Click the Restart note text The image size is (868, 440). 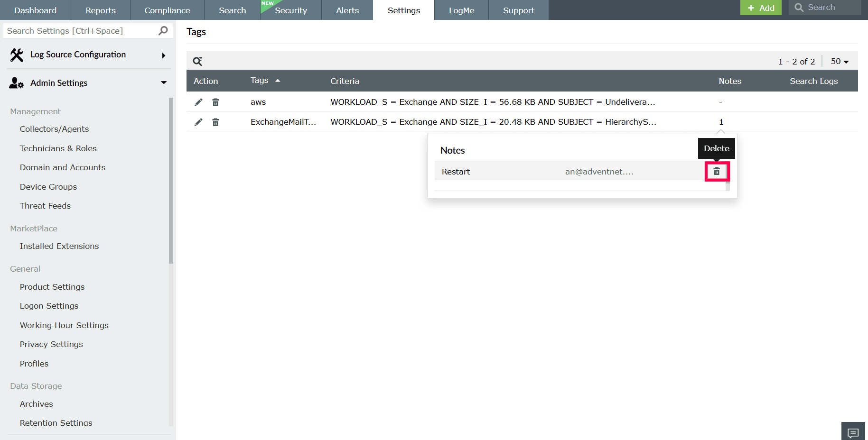(x=456, y=172)
